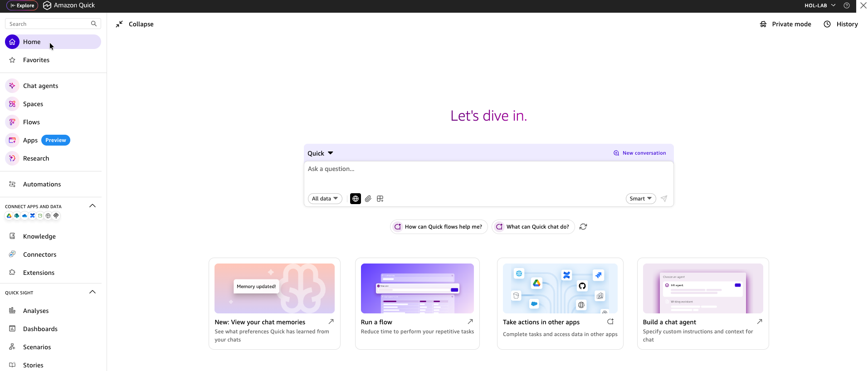Open the help question mark icon
The height and width of the screenshot is (371, 868).
(847, 5)
